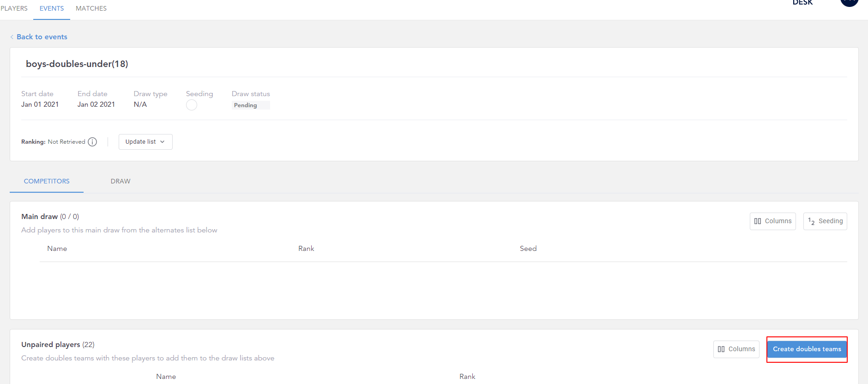Screen dimensions: 868x384
Task: Switch to the DRAW tab
Action: 121,181
